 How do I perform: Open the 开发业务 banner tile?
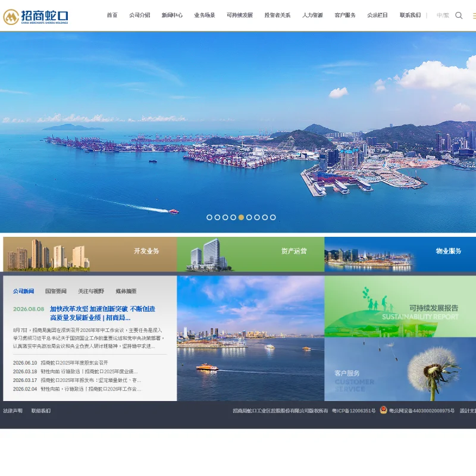(x=90, y=254)
